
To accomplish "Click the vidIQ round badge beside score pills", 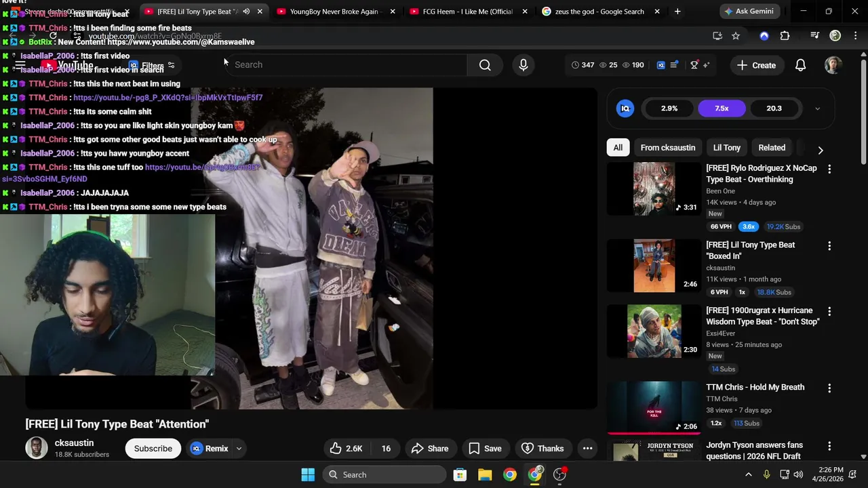I will point(625,108).
